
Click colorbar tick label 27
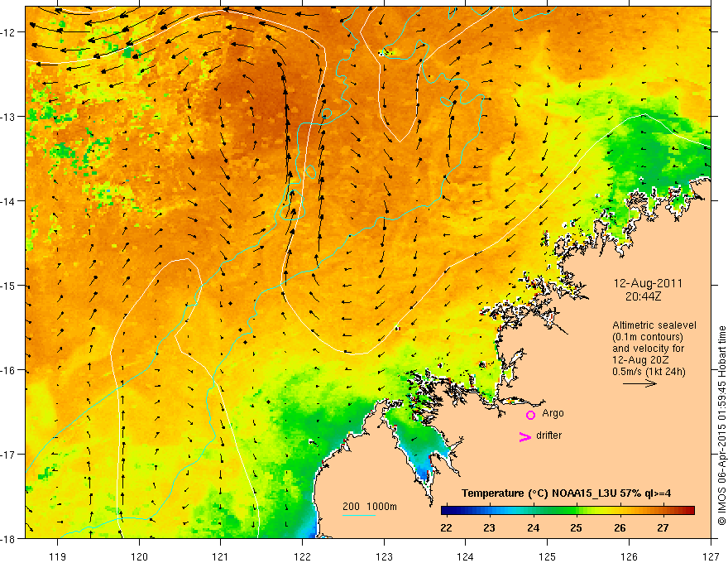663,527
